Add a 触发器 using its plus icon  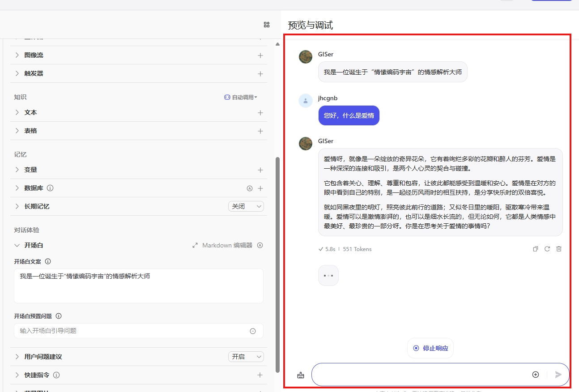(260, 73)
